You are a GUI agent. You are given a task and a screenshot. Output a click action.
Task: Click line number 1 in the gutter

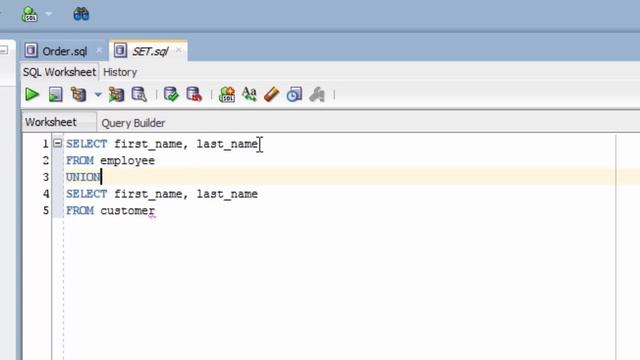45,144
